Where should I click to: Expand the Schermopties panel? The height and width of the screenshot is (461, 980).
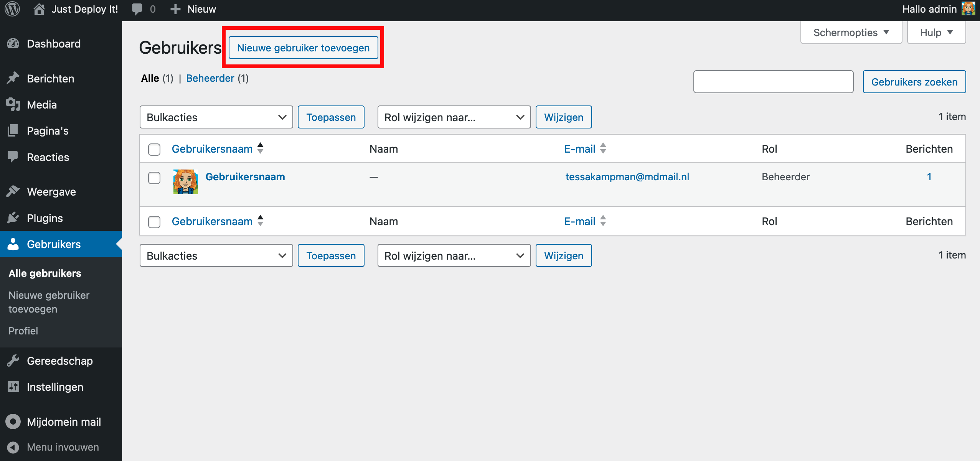[x=851, y=33]
